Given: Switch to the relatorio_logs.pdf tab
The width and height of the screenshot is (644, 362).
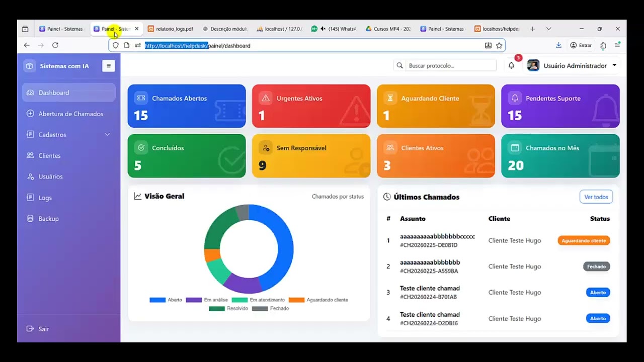Looking at the screenshot, I should pos(171,29).
